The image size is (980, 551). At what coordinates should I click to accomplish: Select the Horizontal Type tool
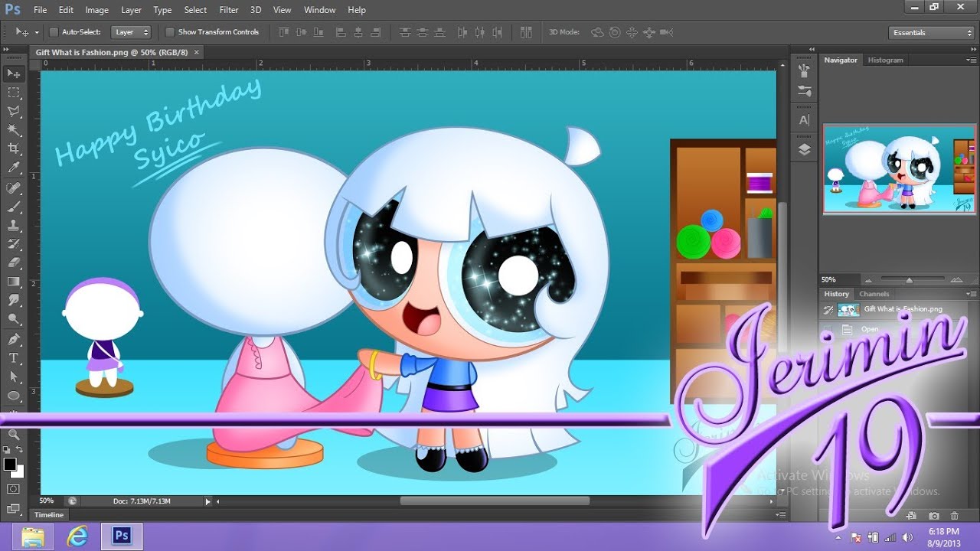click(14, 358)
